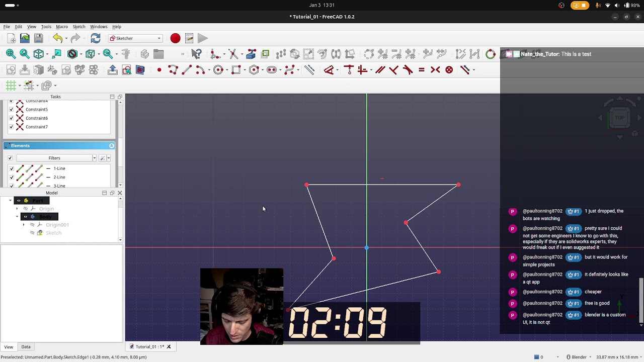Select the Create Polyline tool

tap(173, 70)
